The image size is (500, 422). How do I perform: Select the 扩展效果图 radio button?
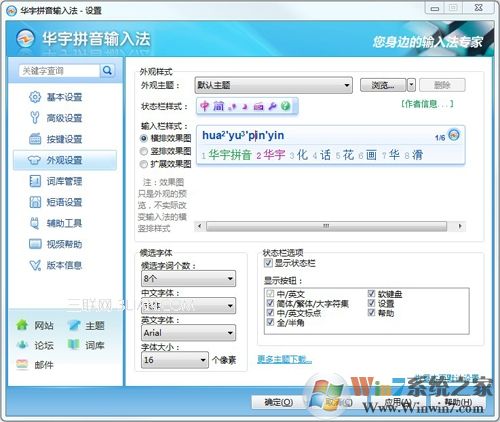pyautogui.click(x=144, y=164)
